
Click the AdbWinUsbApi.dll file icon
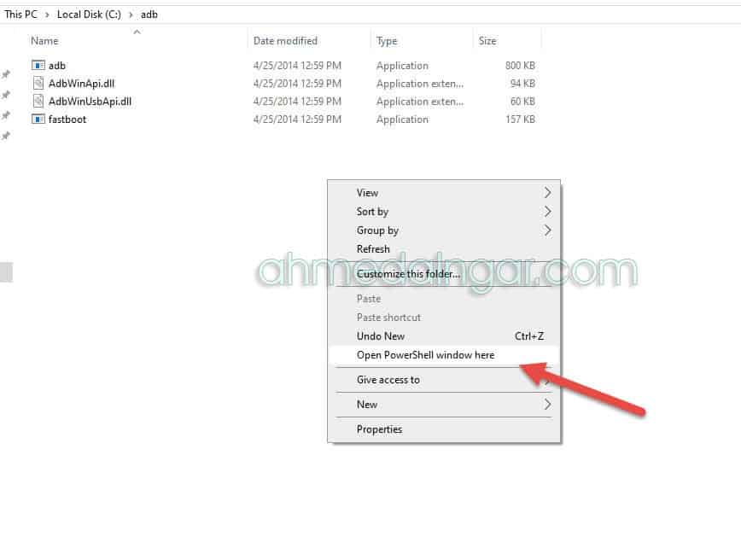point(38,101)
